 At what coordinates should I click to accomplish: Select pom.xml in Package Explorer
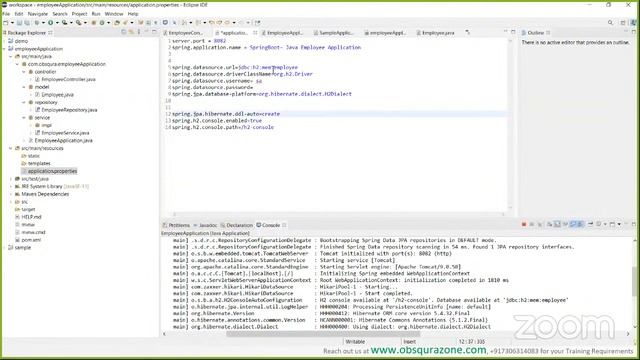click(x=28, y=240)
